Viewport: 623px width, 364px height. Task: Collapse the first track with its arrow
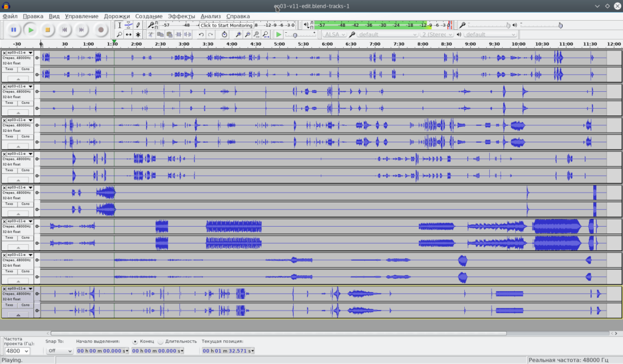[x=18, y=78]
